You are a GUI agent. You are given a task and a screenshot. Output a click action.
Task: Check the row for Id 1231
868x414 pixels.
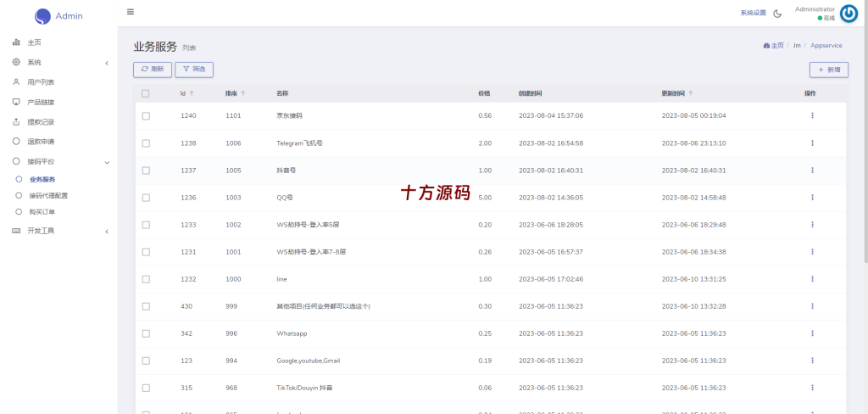coord(146,252)
